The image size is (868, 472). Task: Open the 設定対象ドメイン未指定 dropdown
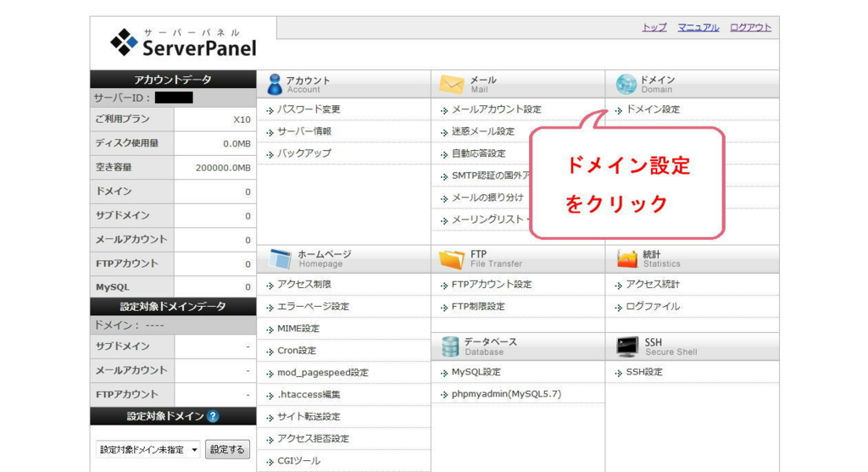pyautogui.click(x=147, y=450)
